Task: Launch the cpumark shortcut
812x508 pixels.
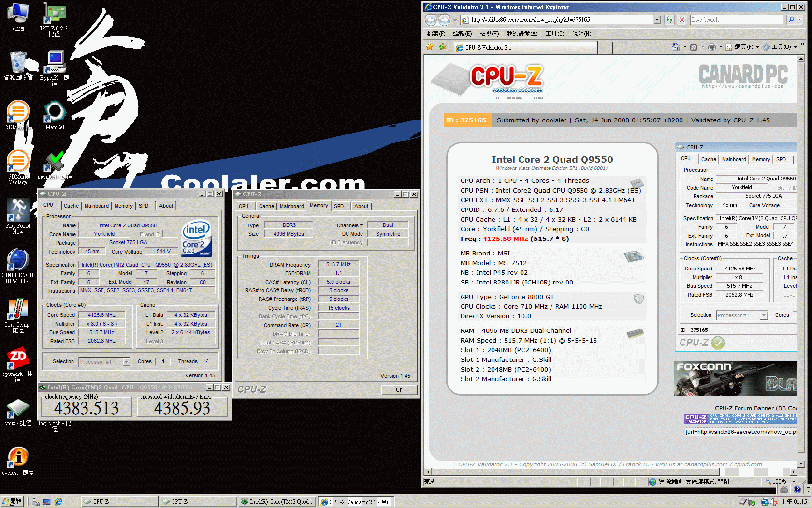Action: coord(18,365)
